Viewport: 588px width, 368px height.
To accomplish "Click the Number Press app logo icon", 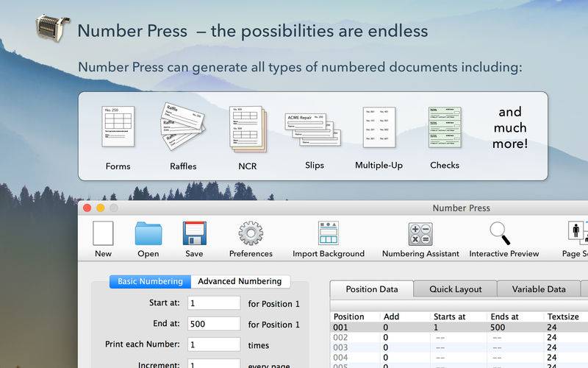I will tap(53, 28).
